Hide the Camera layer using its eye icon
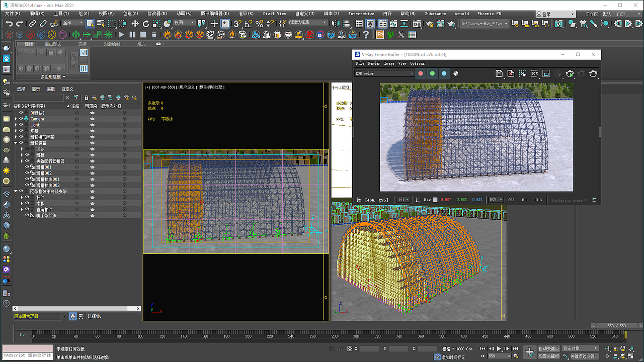 click(x=21, y=119)
